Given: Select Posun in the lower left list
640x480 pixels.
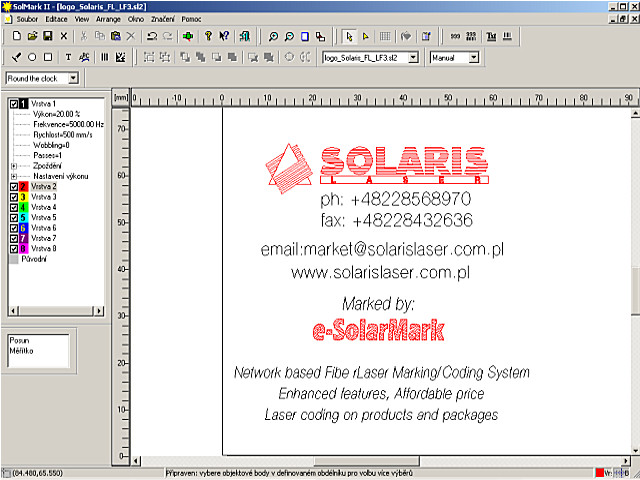Looking at the screenshot, I should pos(19,340).
